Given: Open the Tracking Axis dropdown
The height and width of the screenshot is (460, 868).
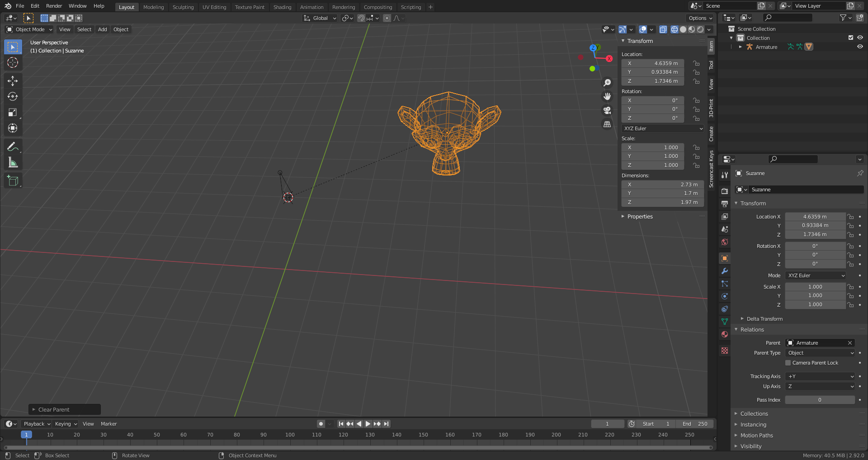Looking at the screenshot, I should tap(821, 376).
